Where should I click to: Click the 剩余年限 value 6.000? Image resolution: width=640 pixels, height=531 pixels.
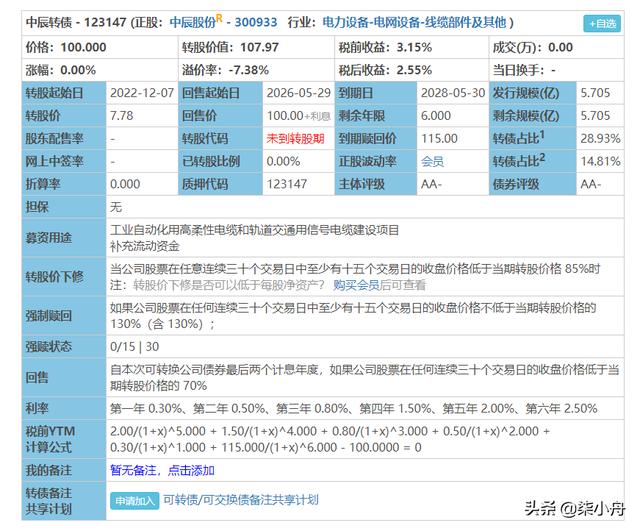tap(436, 116)
